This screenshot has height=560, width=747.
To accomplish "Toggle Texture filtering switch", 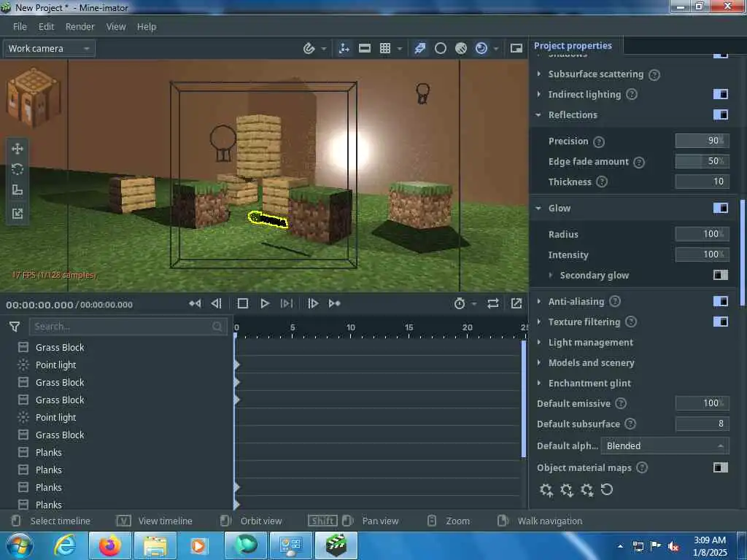I will point(721,322).
